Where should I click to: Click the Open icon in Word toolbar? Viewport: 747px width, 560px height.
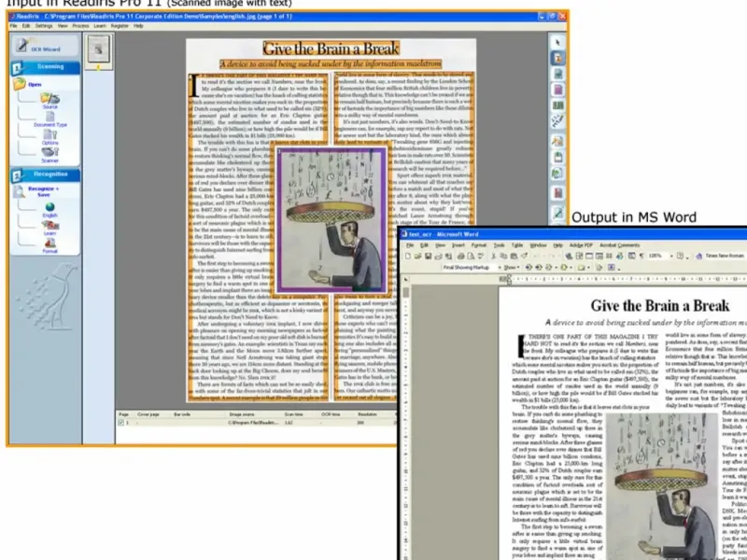[417, 256]
